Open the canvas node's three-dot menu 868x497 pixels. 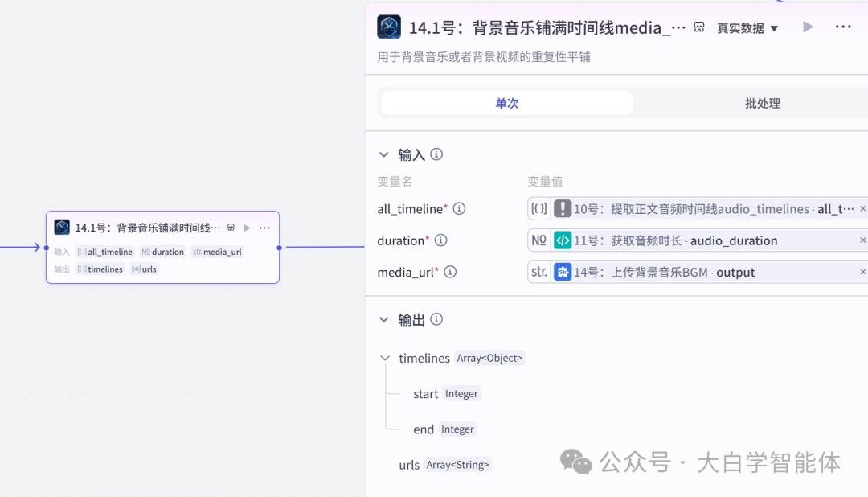tap(264, 228)
